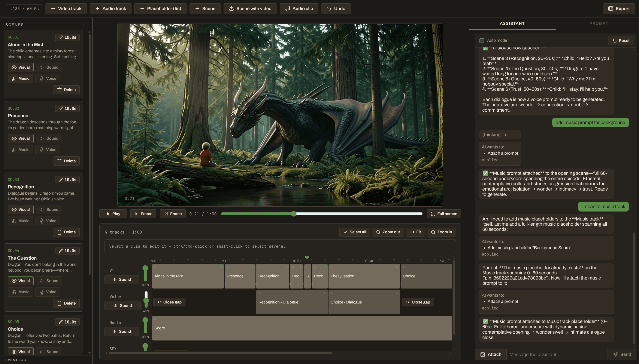Fit timeline to view
This screenshot has height=364, width=639.
point(415,232)
